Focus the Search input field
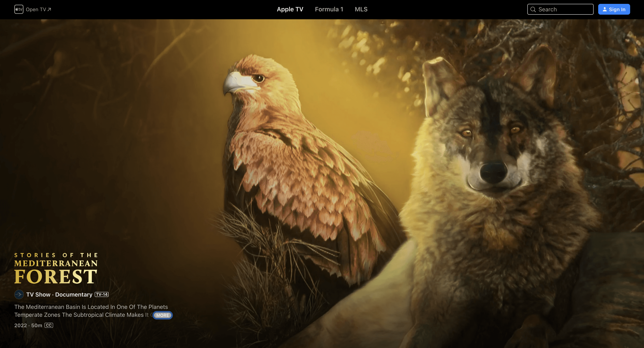 coord(560,9)
